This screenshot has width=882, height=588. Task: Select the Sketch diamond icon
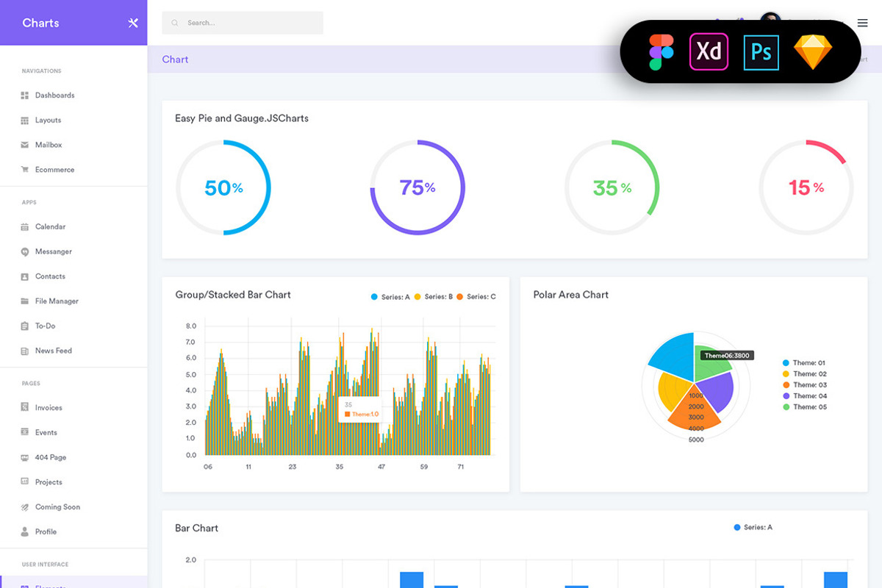click(x=812, y=51)
